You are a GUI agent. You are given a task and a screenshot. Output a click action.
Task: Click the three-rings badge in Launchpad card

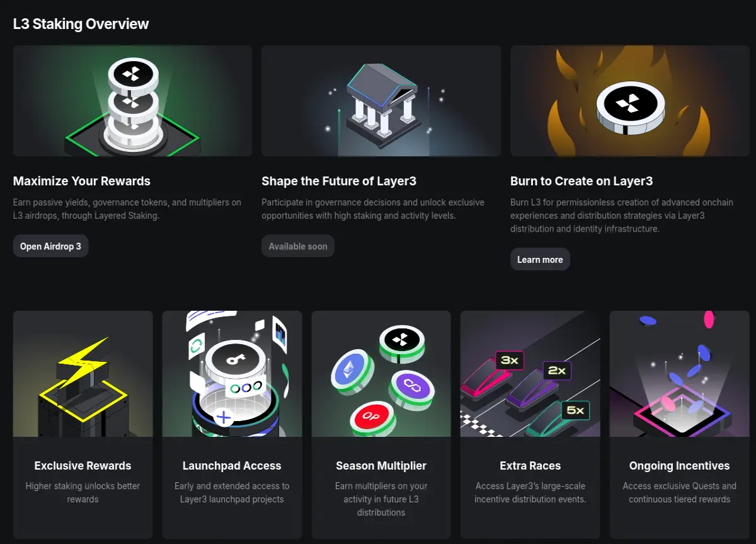(x=246, y=386)
